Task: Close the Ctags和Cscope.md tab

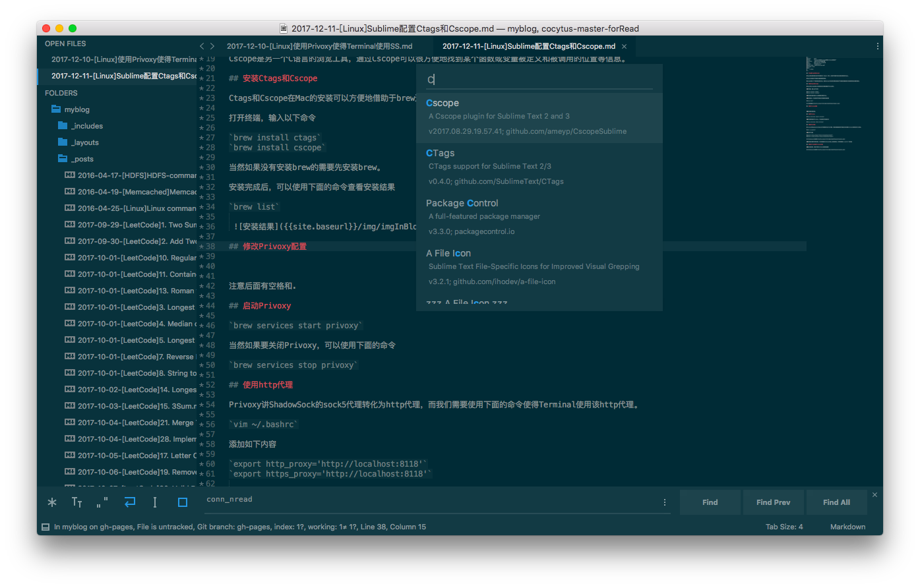Action: coord(624,47)
